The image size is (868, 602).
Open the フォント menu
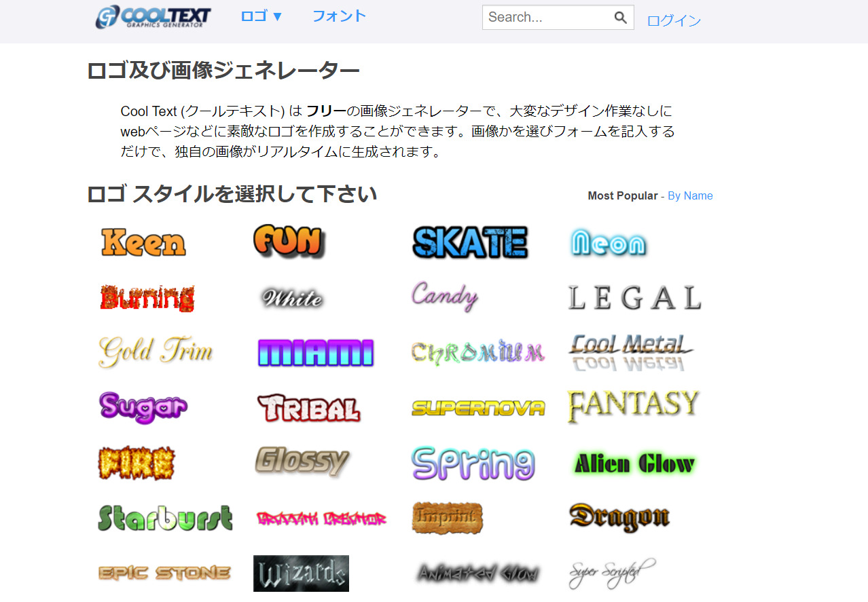coord(339,16)
